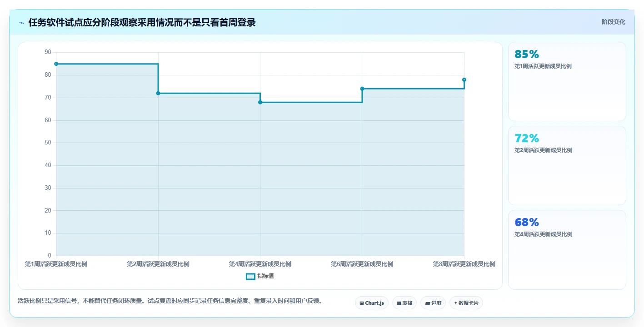Click the week 4 data point at 68
644x327 pixels.
point(260,102)
